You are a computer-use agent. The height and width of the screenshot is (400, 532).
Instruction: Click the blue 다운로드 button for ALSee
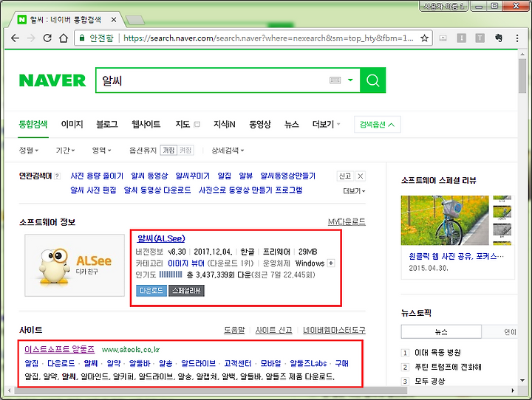coord(151,291)
